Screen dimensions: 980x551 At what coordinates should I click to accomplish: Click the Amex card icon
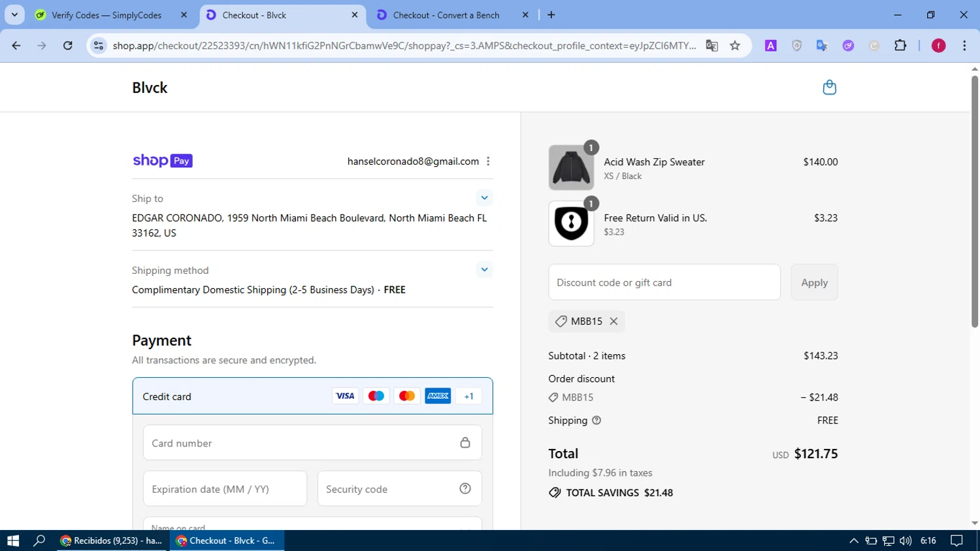click(438, 396)
